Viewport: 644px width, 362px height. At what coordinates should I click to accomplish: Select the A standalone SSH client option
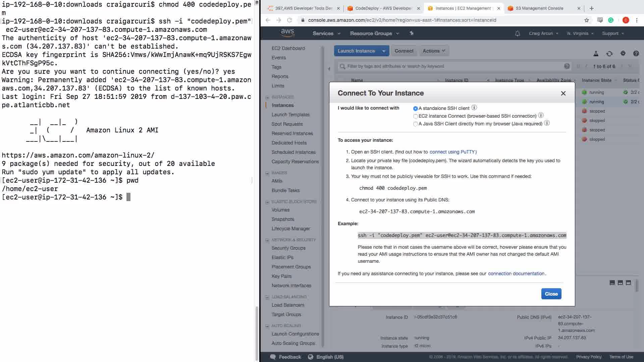coord(415,108)
